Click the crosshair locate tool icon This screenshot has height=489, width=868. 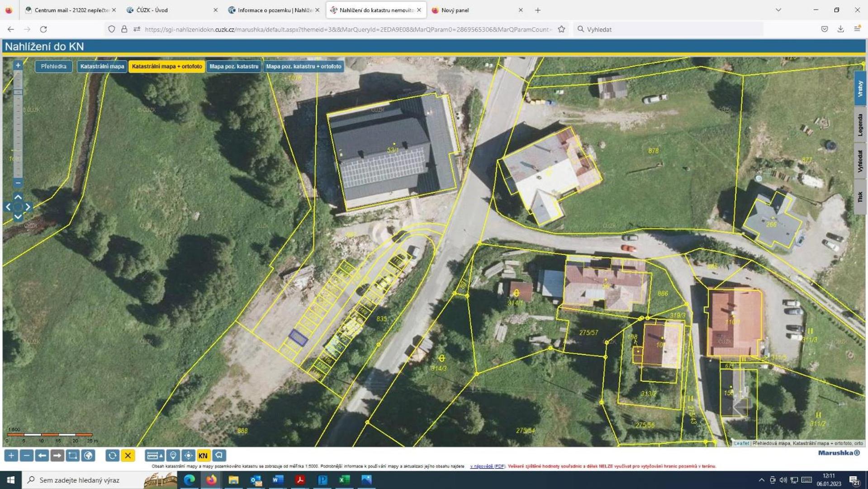tap(188, 455)
